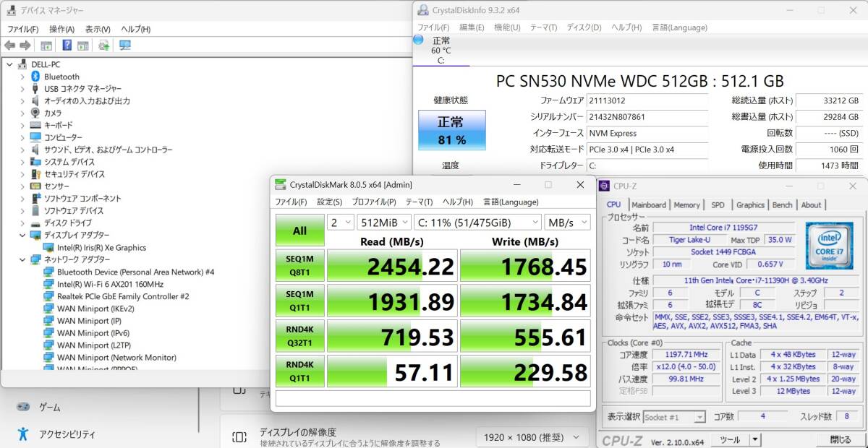
Task: Open the MB/s unit dropdown
Action: tap(567, 222)
